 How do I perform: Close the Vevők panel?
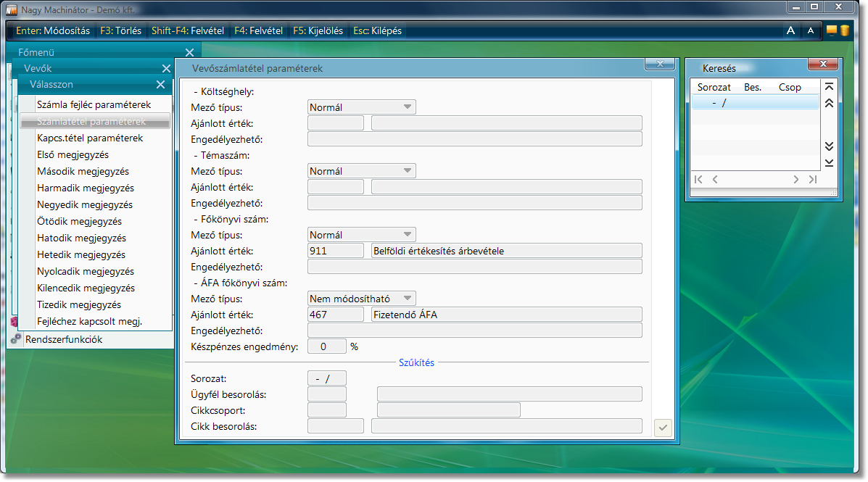point(166,69)
